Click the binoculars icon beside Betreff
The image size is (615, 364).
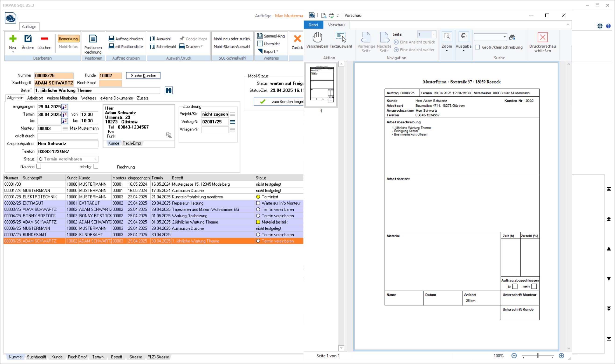pyautogui.click(x=169, y=90)
